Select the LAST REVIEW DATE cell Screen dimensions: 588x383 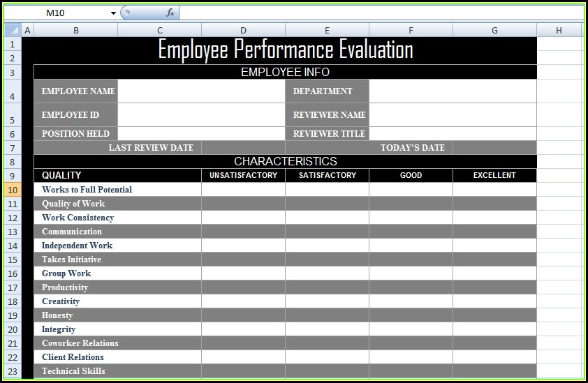click(x=117, y=148)
